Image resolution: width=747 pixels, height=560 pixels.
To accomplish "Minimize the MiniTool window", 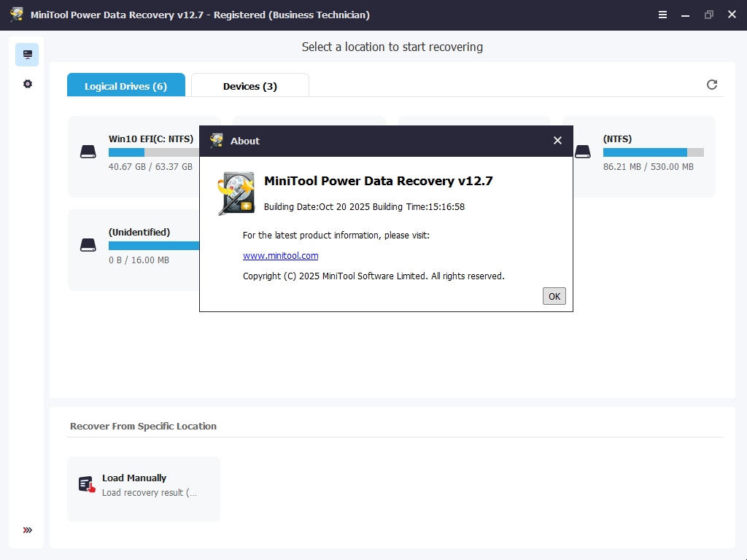I will (685, 15).
